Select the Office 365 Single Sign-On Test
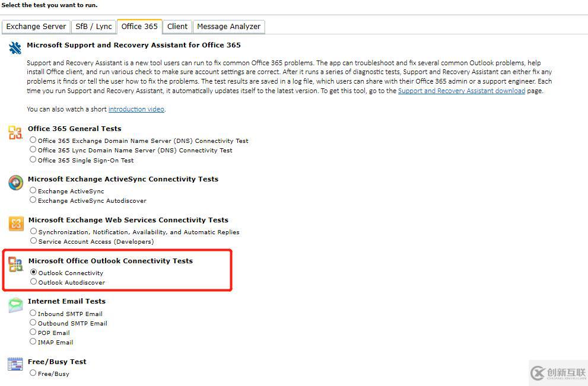The image size is (588, 386). tap(33, 159)
